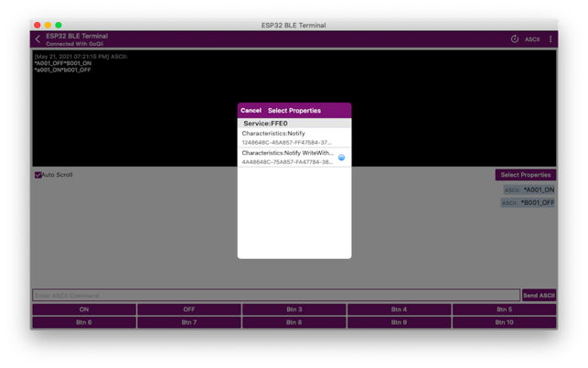588x368 pixels.
Task: Click the Send ASCII button
Action: tap(539, 296)
